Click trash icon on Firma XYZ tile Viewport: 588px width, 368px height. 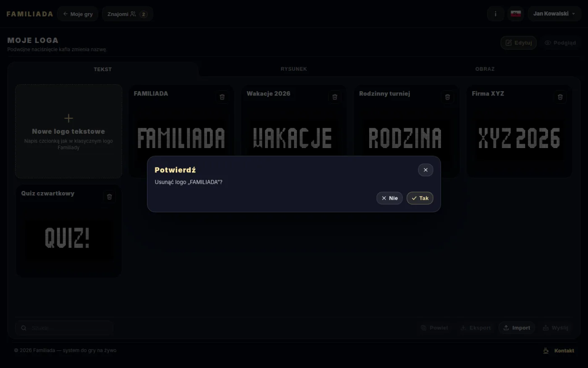click(560, 97)
